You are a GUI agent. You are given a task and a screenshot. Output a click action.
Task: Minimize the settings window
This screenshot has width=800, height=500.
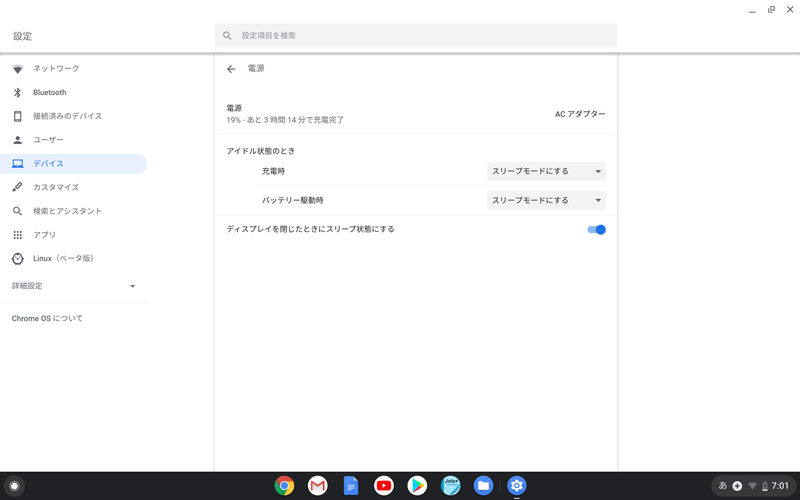[x=752, y=11]
